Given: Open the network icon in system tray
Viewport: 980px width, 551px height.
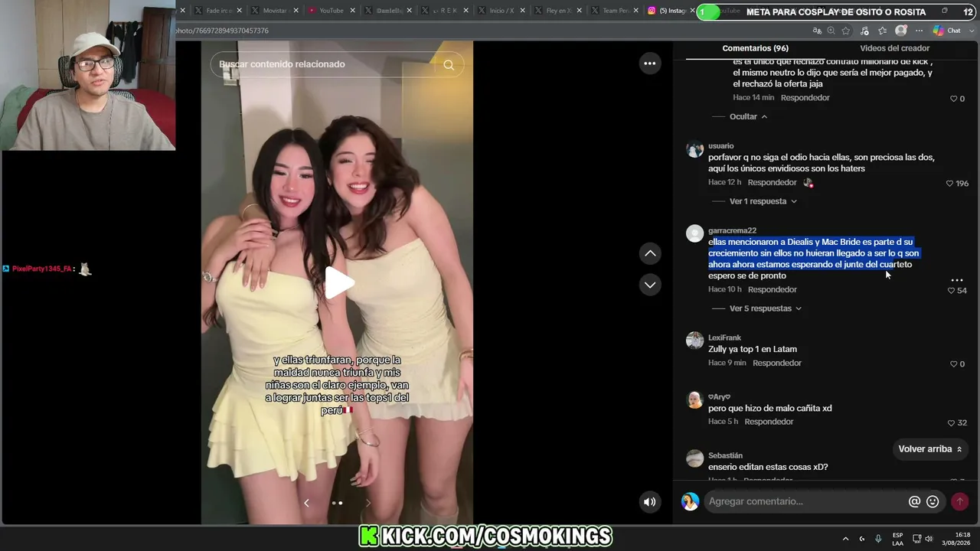Looking at the screenshot, I should click(916, 539).
